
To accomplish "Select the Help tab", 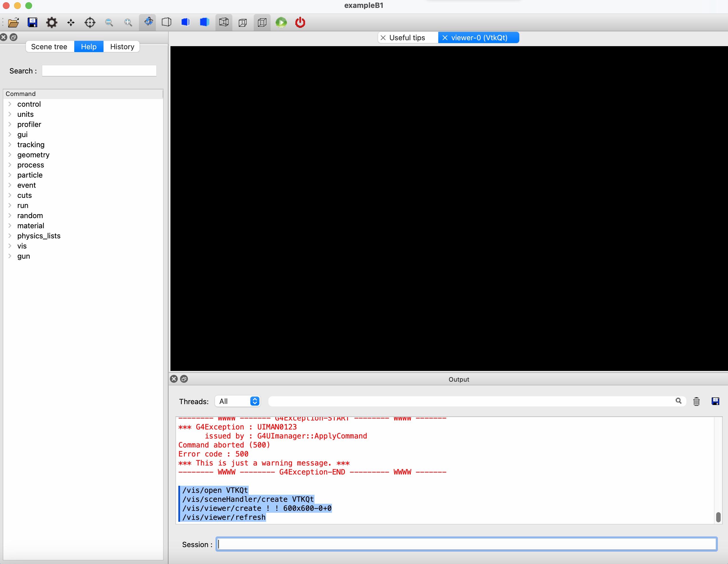I will coord(89,47).
